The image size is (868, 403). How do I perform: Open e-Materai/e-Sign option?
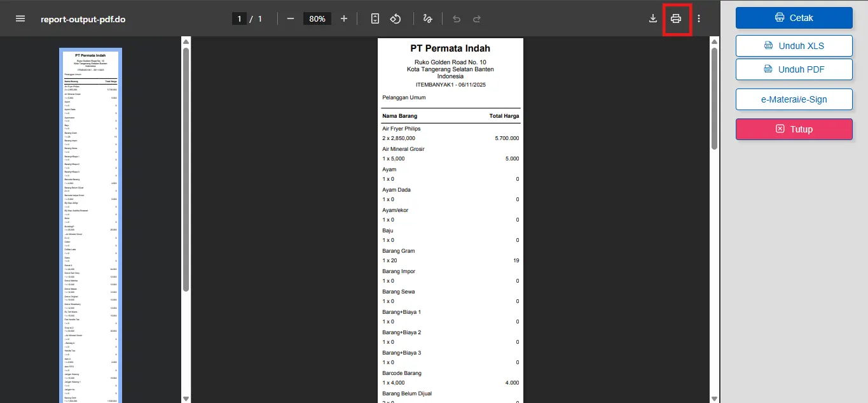(794, 99)
